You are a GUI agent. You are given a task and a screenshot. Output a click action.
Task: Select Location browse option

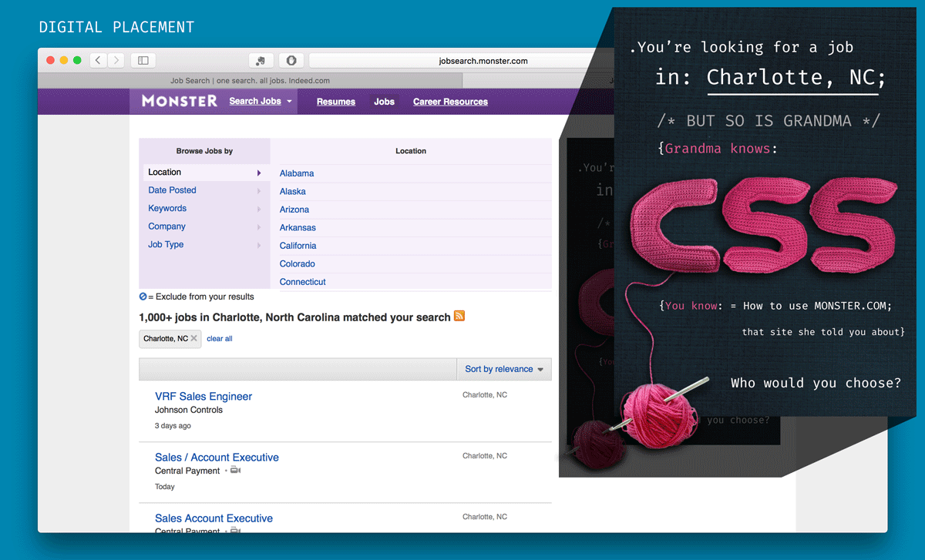click(204, 173)
